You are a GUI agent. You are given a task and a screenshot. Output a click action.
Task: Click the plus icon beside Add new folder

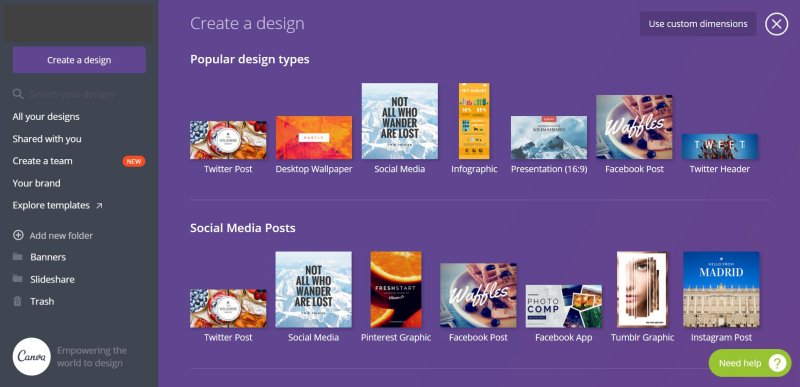18,235
